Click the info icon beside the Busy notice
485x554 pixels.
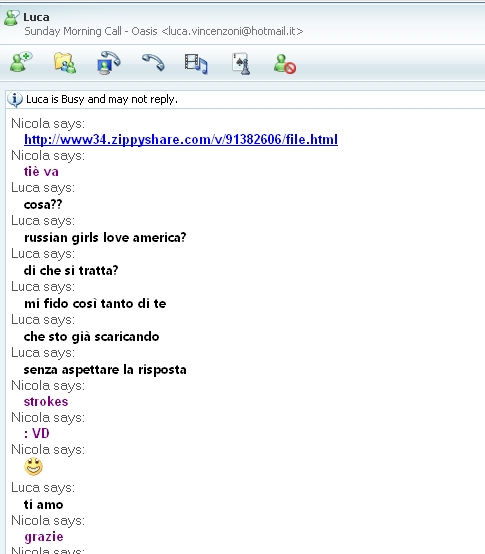click(15, 100)
